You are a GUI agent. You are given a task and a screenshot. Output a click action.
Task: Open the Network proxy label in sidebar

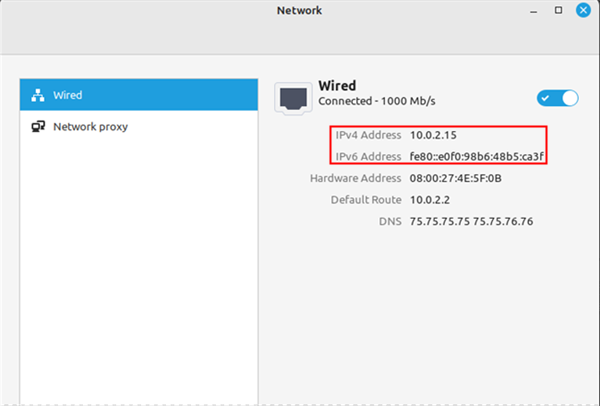(x=90, y=127)
